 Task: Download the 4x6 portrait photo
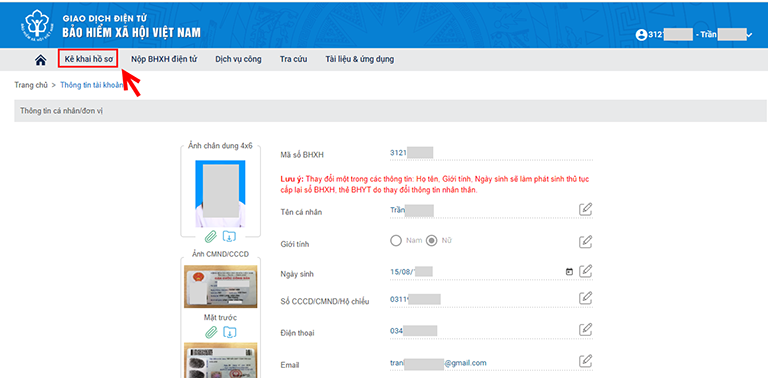click(x=229, y=236)
